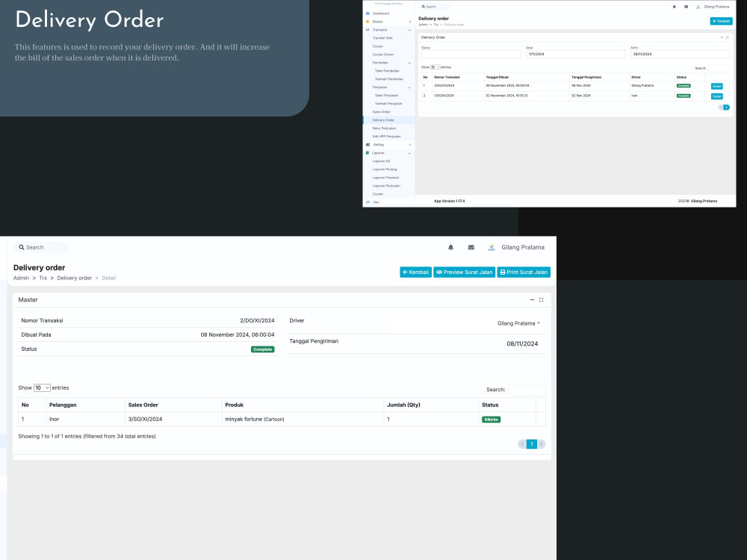Screen dimensions: 747x560
Task: Click the Dashboard icon in the sidebar
Action: click(x=368, y=13)
